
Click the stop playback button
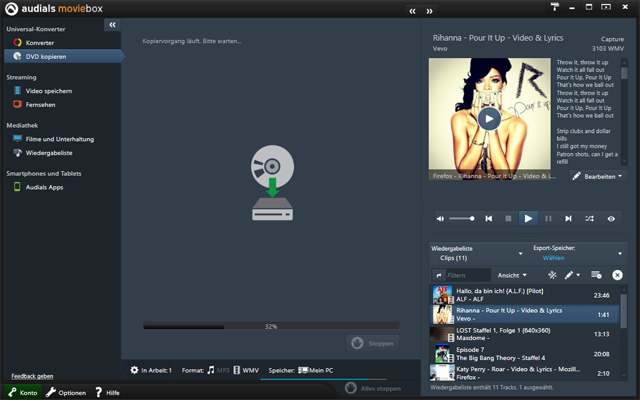tap(508, 219)
